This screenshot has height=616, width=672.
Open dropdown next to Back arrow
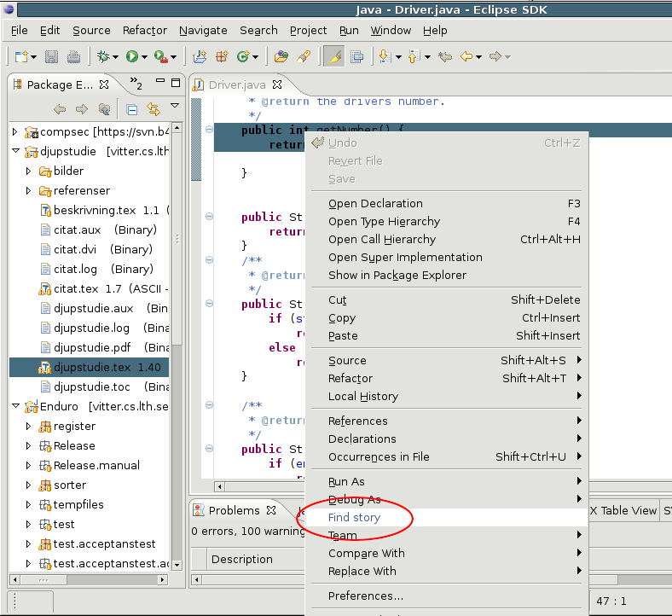478,57
